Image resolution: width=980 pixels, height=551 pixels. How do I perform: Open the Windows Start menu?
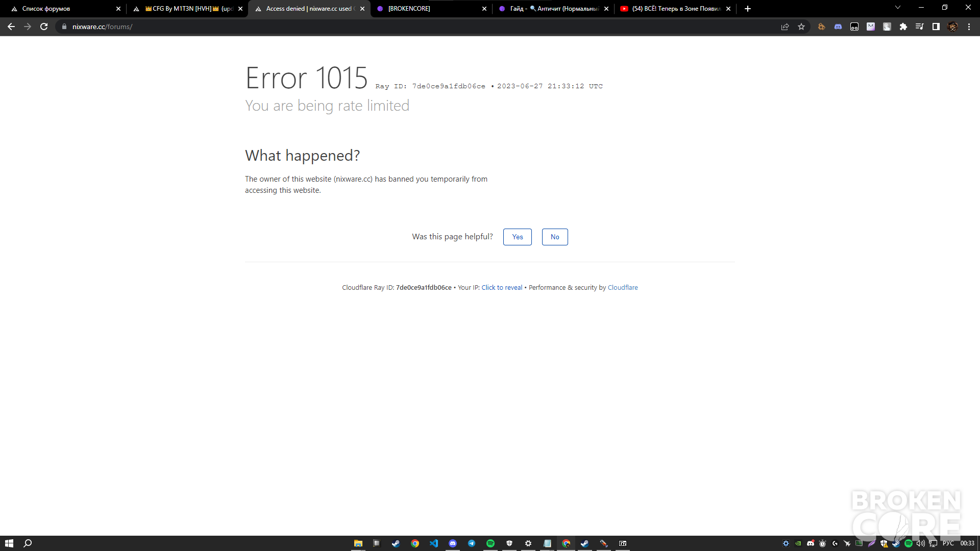tap(9, 543)
